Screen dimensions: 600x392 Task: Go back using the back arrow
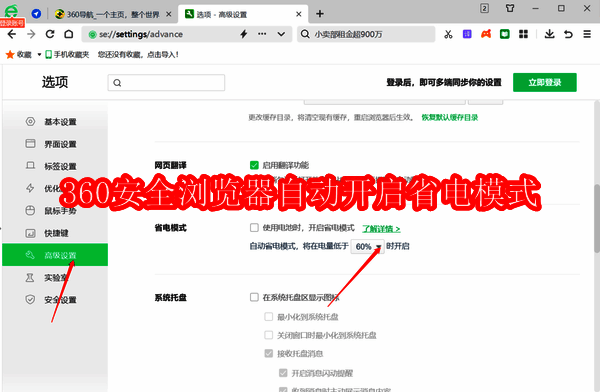coord(12,34)
